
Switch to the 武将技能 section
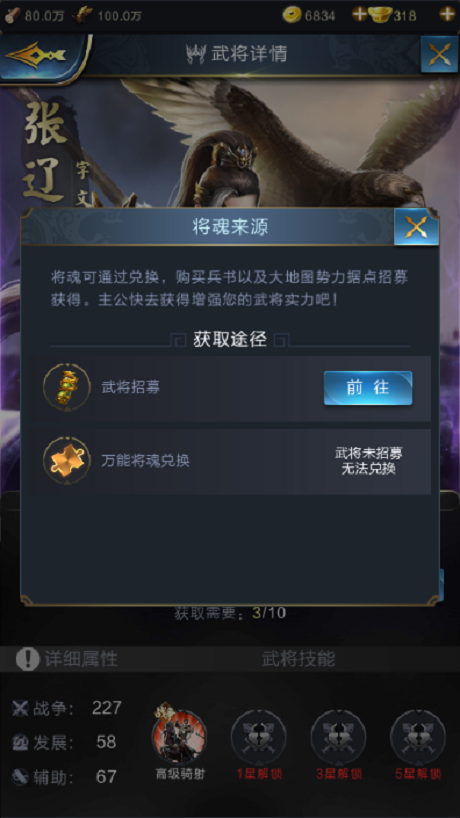(x=298, y=659)
